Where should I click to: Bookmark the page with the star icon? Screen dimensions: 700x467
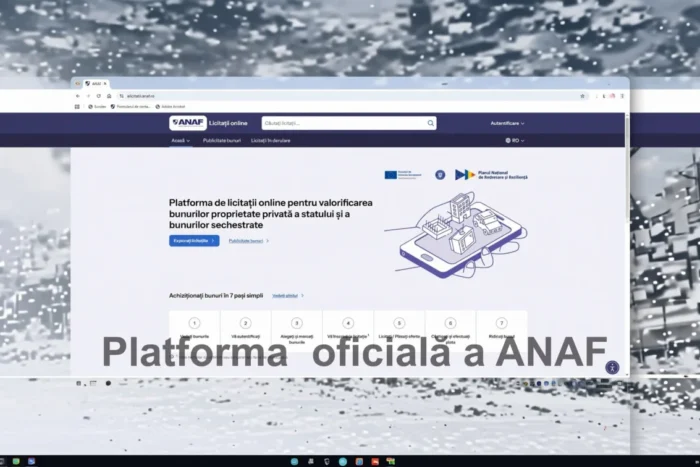pyautogui.click(x=582, y=96)
